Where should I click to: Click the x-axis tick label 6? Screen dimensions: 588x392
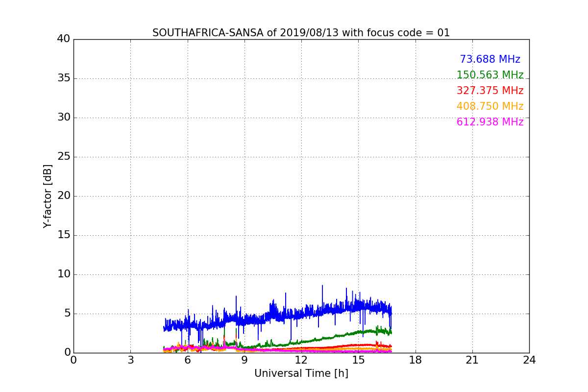(187, 360)
